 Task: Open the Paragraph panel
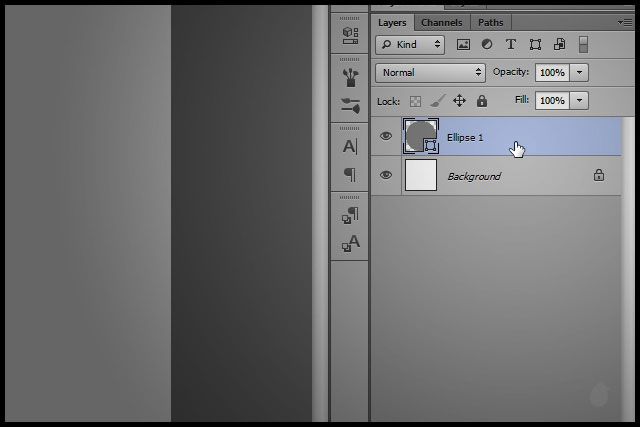pyautogui.click(x=349, y=175)
